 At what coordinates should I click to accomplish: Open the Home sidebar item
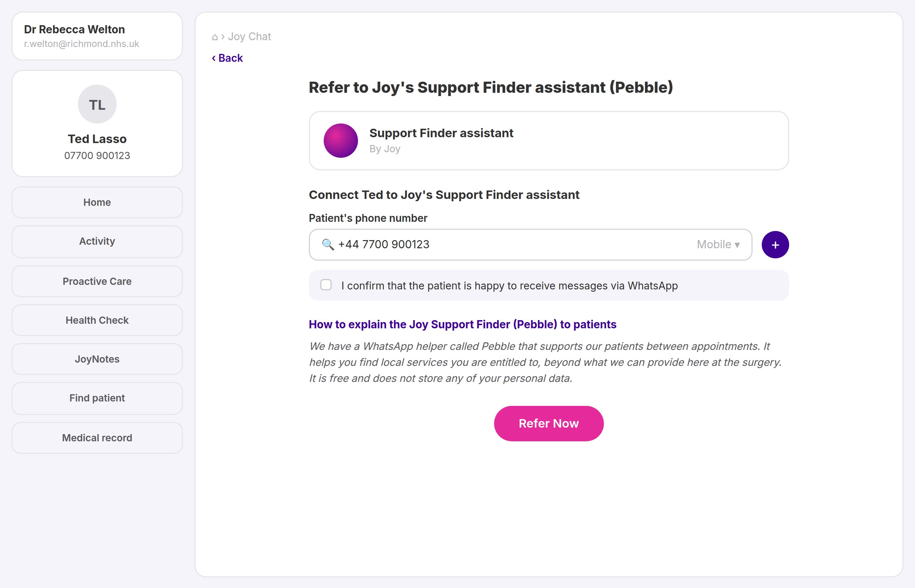(97, 202)
